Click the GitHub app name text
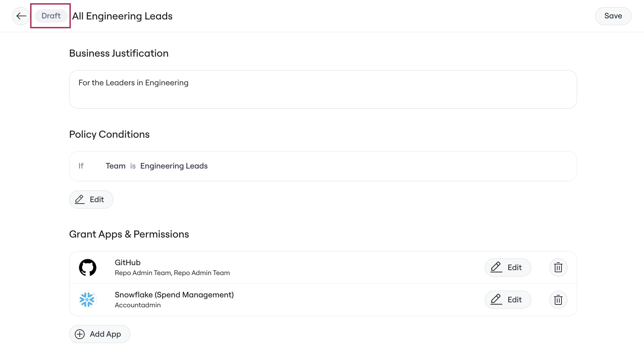Screen dimensions: 644x359 (x=128, y=262)
